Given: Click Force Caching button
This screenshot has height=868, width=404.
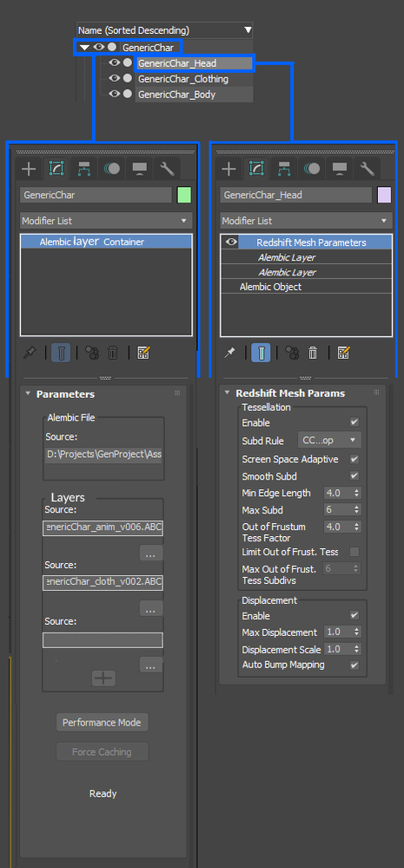Looking at the screenshot, I should pyautogui.click(x=102, y=752).
